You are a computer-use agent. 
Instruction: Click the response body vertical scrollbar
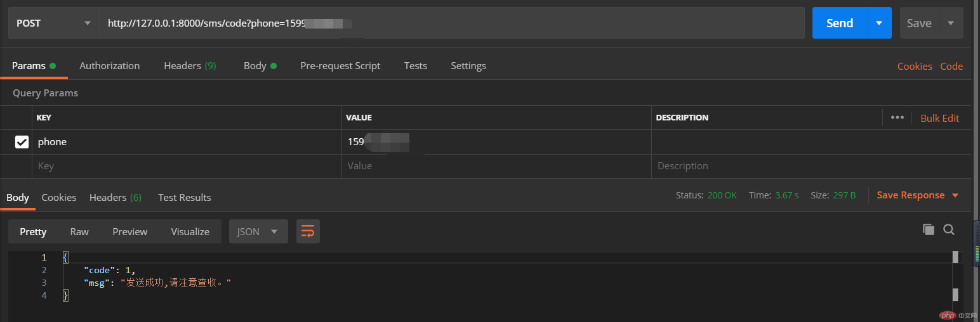click(955, 279)
